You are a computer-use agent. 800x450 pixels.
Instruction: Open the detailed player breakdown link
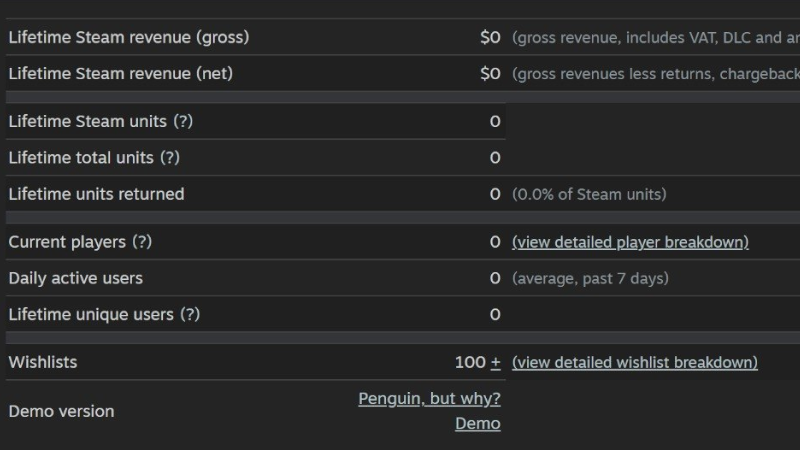pyautogui.click(x=630, y=242)
